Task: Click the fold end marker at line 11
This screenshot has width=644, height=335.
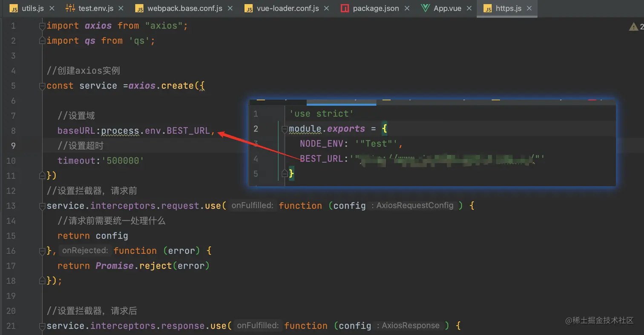Action: tap(42, 175)
